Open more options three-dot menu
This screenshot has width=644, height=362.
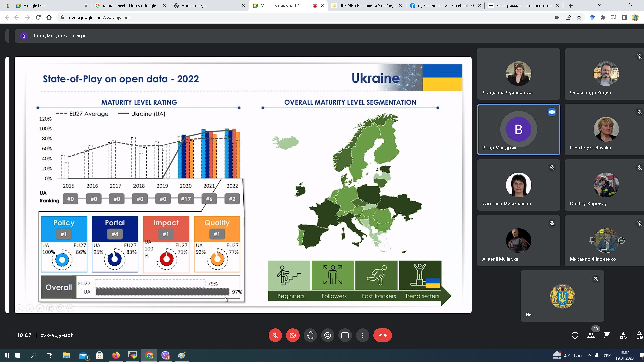[362, 335]
